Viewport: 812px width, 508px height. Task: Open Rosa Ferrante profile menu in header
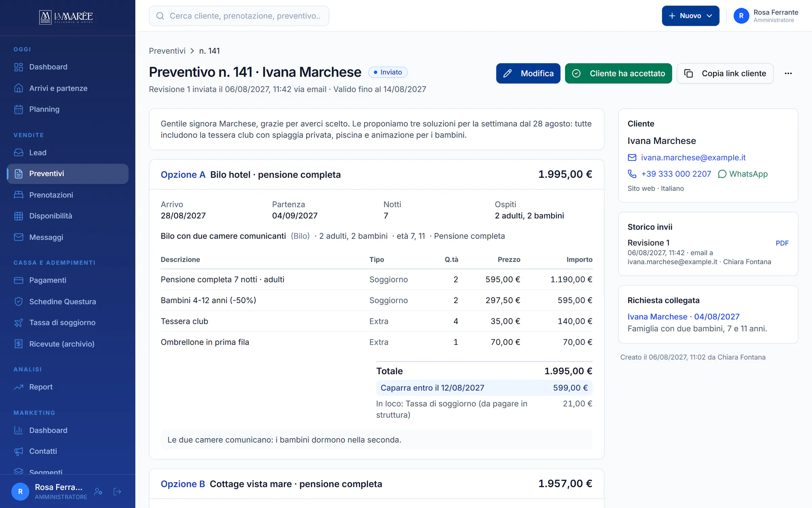point(765,16)
